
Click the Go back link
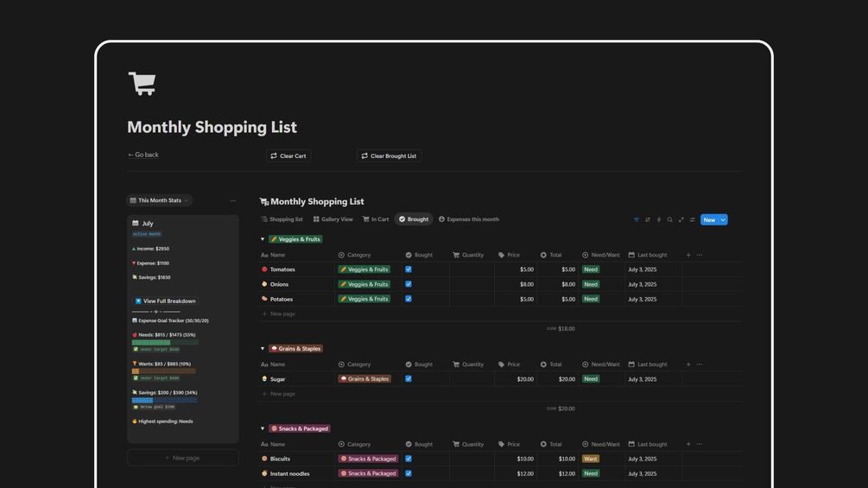tap(143, 155)
